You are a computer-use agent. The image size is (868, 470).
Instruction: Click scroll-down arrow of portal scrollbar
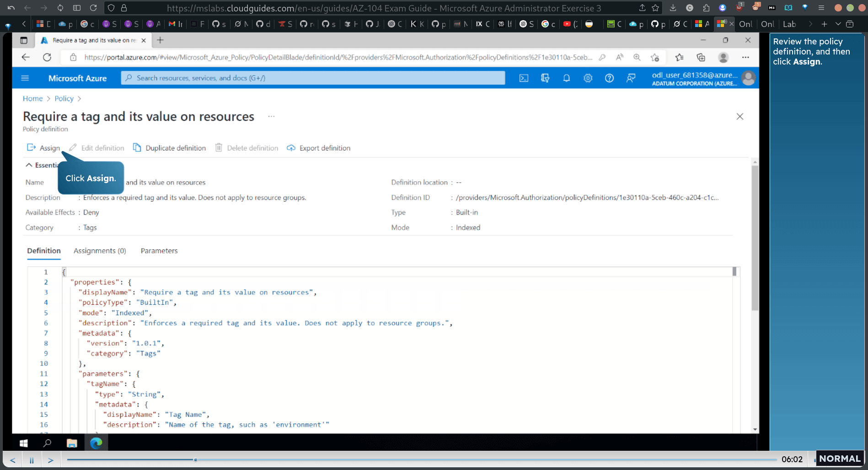[755, 429]
